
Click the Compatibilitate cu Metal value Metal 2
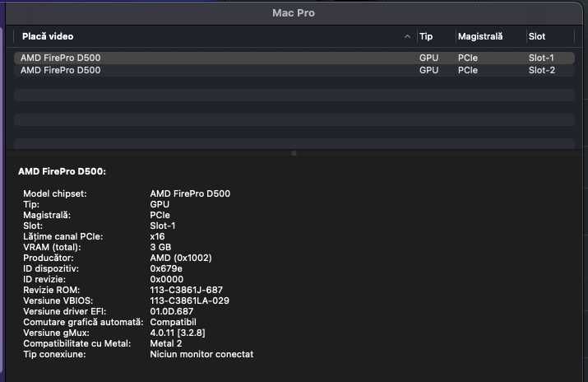tap(166, 343)
